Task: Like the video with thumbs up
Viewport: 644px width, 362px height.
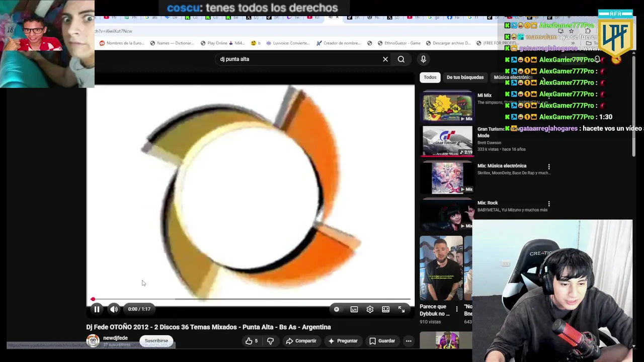Action: click(x=252, y=341)
